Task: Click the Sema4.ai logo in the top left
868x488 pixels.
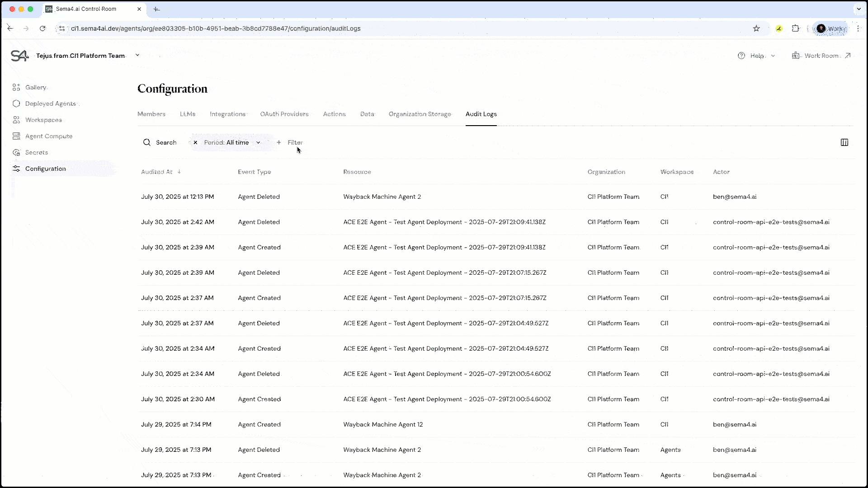Action: pos(19,56)
